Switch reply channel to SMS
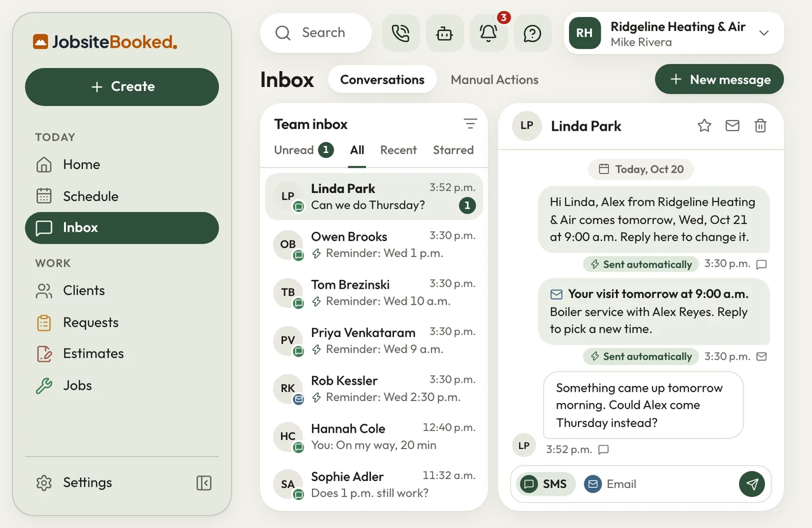 point(546,484)
